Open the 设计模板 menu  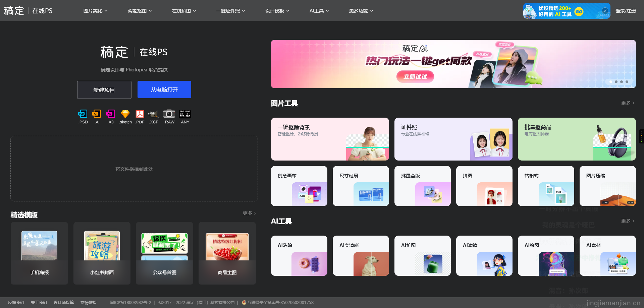click(x=277, y=11)
